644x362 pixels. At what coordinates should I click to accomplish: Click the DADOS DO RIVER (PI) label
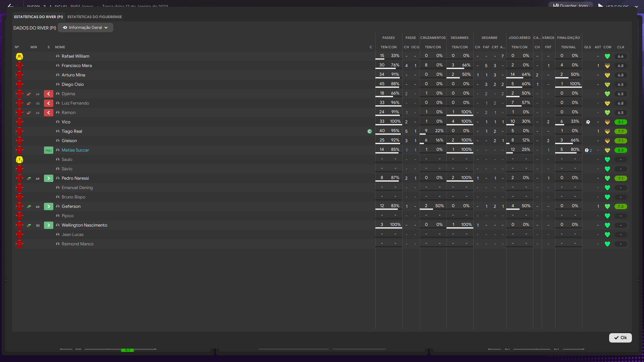[x=35, y=28]
